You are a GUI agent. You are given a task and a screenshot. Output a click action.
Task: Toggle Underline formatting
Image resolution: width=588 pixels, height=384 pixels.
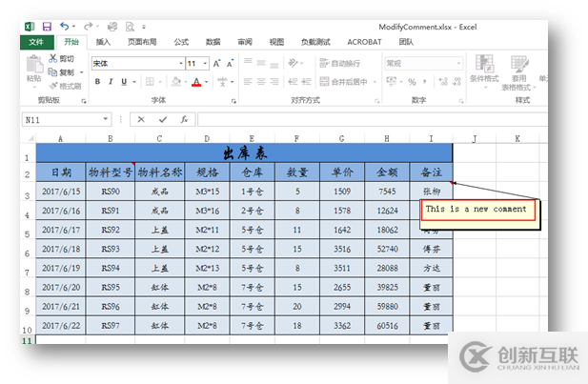point(124,81)
